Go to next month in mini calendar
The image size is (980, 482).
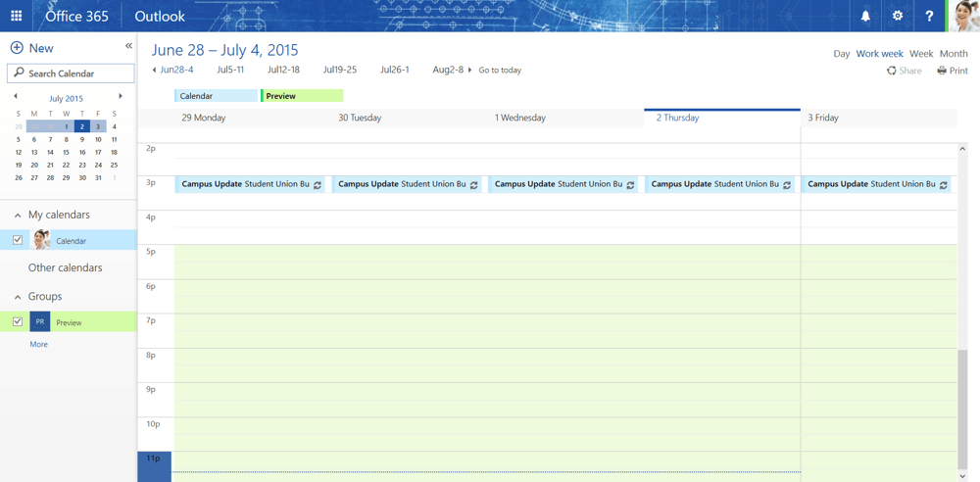pyautogui.click(x=121, y=97)
